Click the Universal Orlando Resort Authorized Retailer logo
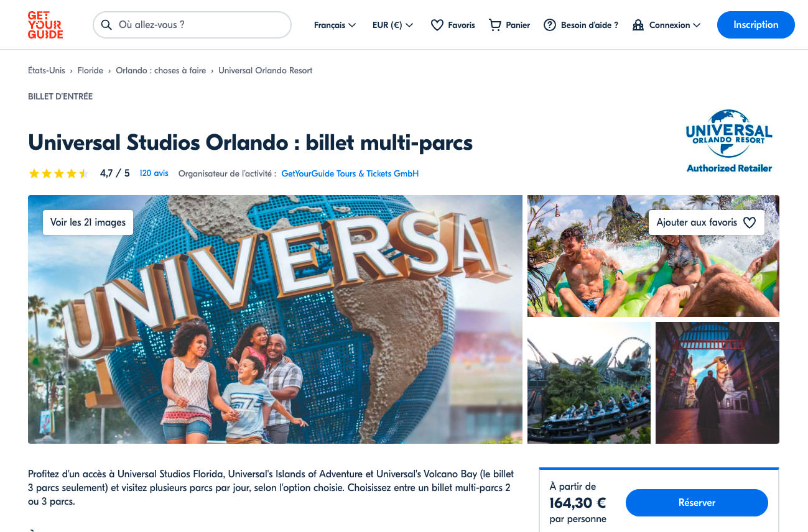This screenshot has height=532, width=808. pos(729,141)
